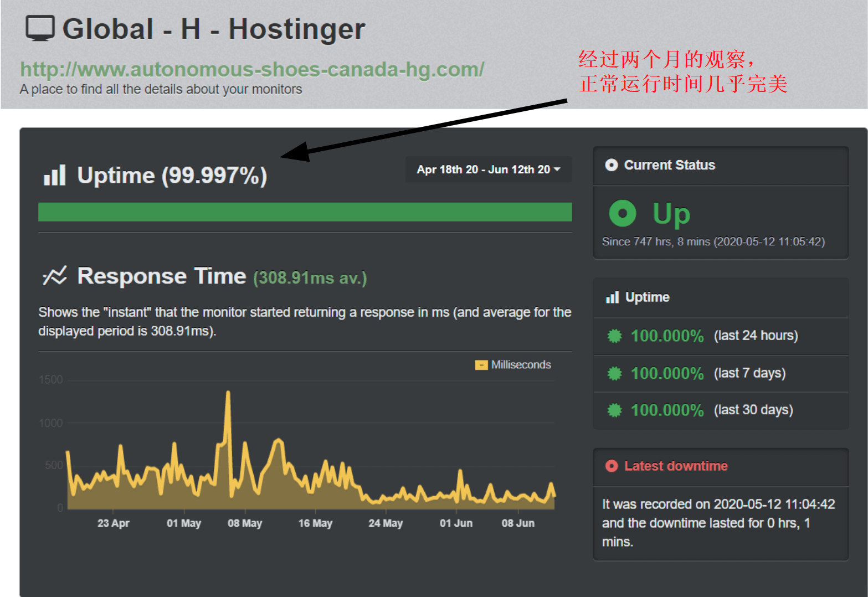Select the 'Latest downtime' heading text
The width and height of the screenshot is (868, 597).
tap(676, 466)
